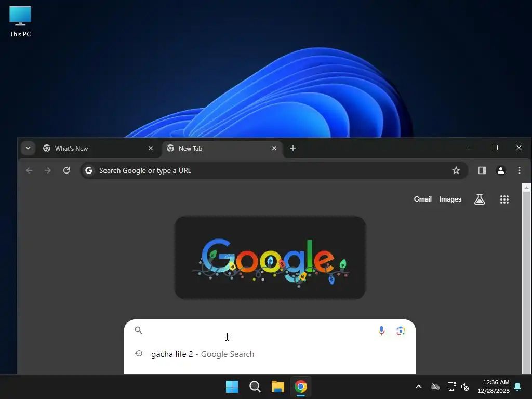
Task: Open the Chrome profile menu
Action: coord(501,170)
